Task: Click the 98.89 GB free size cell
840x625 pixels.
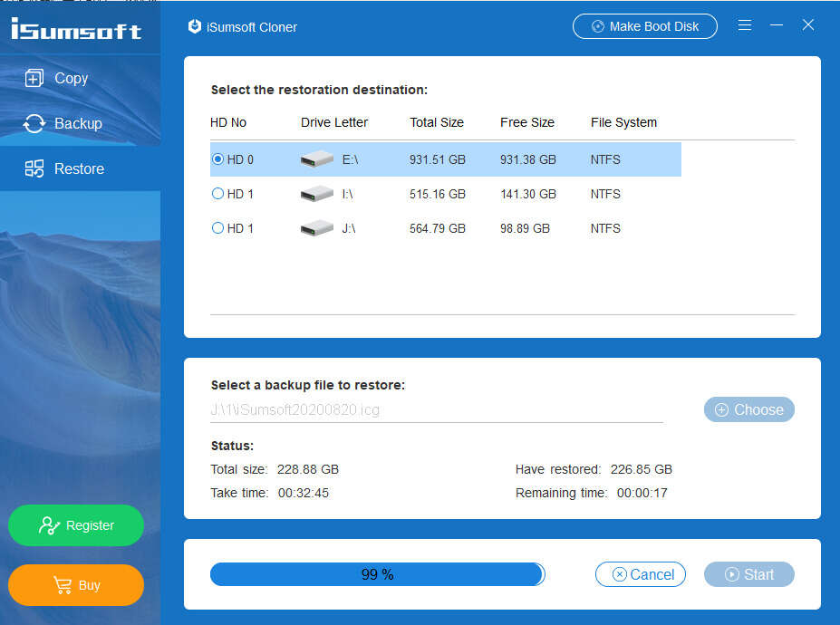Action: tap(525, 228)
